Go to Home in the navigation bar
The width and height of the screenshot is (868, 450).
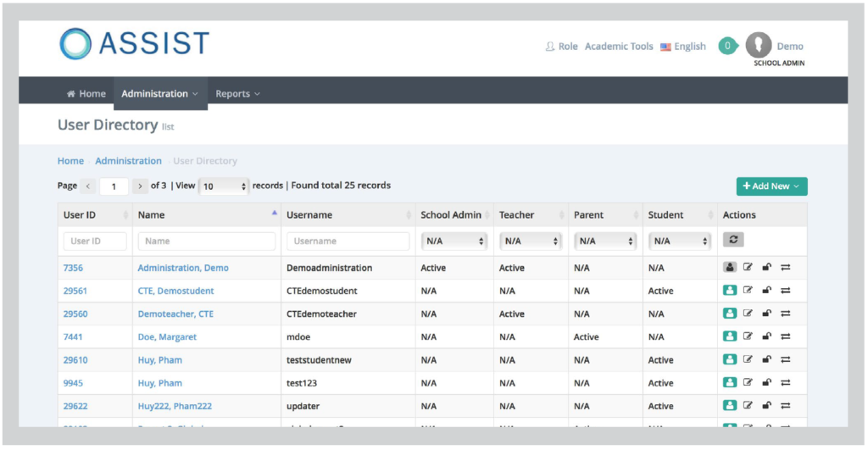[86, 93]
